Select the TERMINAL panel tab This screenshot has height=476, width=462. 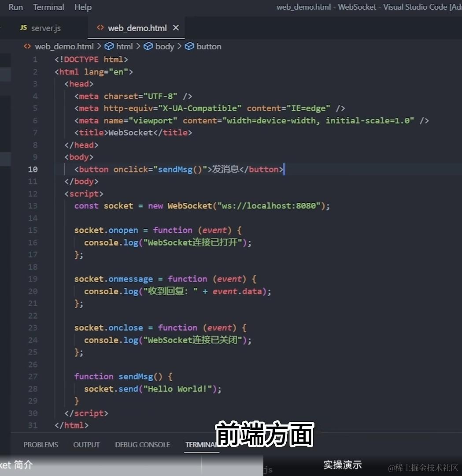pos(201,445)
